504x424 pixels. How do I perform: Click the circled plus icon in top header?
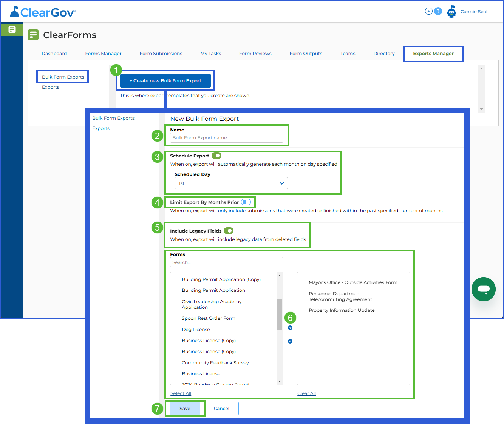pos(428,11)
